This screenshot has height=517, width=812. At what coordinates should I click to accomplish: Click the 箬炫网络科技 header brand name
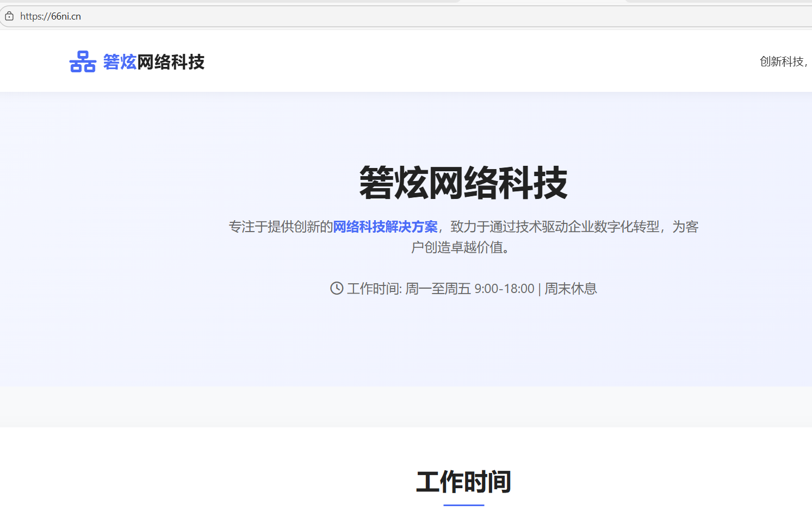[x=154, y=62]
